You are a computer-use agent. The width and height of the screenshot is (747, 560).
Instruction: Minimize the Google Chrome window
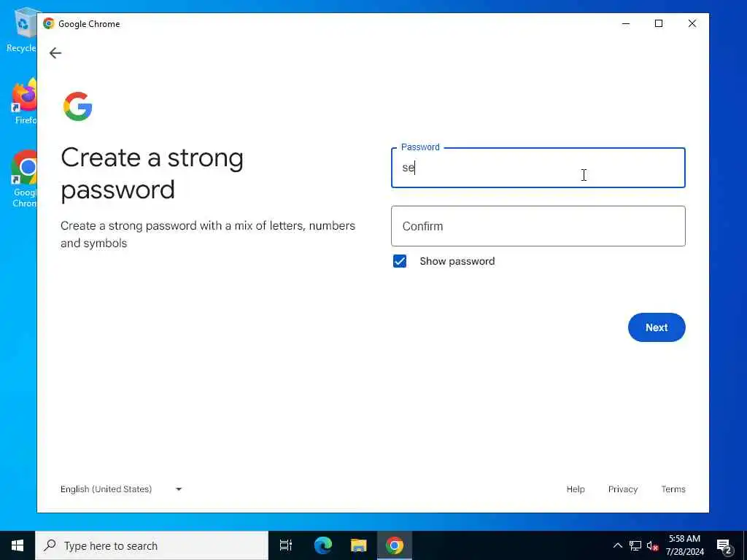click(x=626, y=23)
